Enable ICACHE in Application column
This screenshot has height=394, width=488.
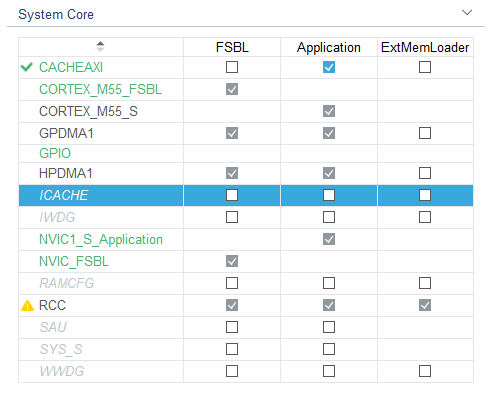tap(329, 195)
